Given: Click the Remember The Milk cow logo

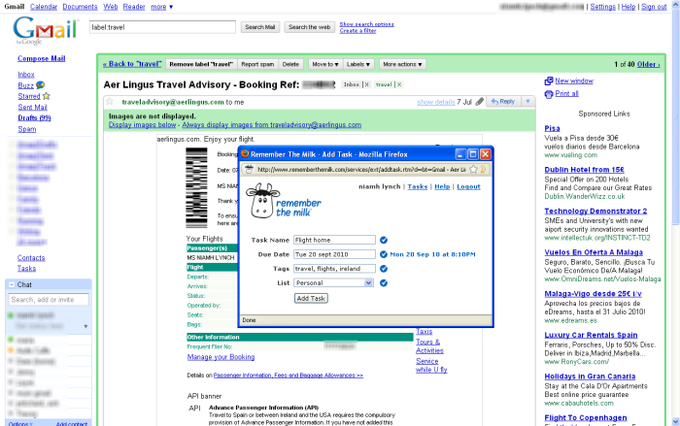Looking at the screenshot, I should [284, 201].
